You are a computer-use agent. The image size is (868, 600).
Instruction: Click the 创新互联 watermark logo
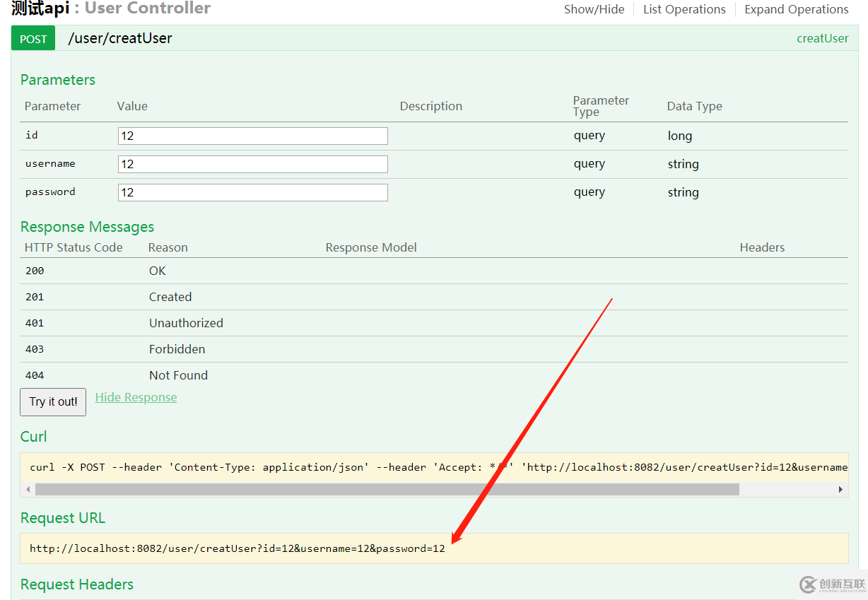pyautogui.click(x=832, y=584)
